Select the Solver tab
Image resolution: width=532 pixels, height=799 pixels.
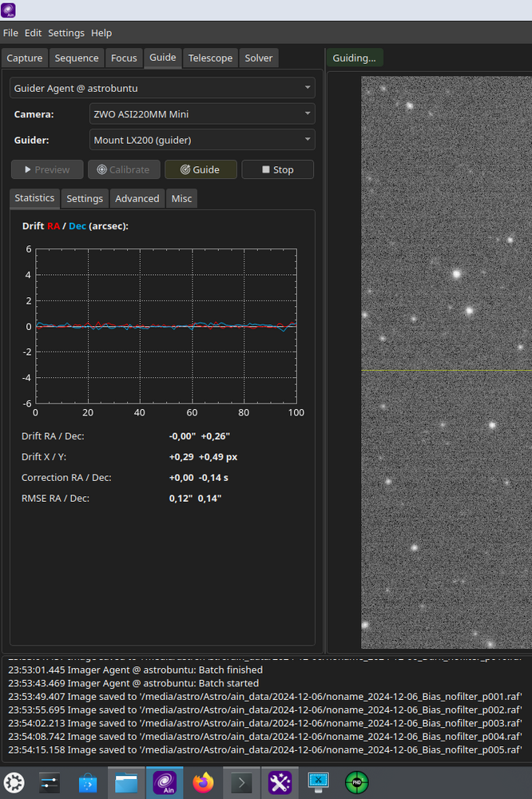point(259,58)
